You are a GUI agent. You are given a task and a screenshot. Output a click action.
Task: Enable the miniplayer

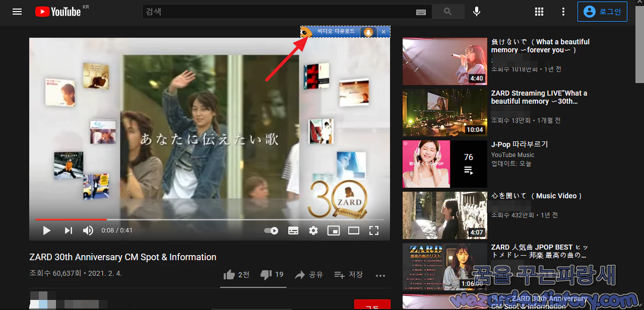click(333, 230)
